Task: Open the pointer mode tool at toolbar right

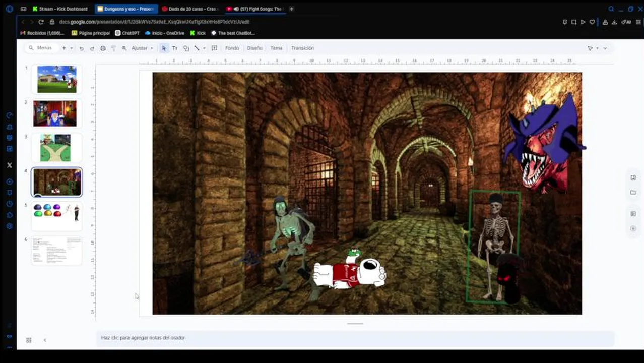Action: tap(590, 48)
